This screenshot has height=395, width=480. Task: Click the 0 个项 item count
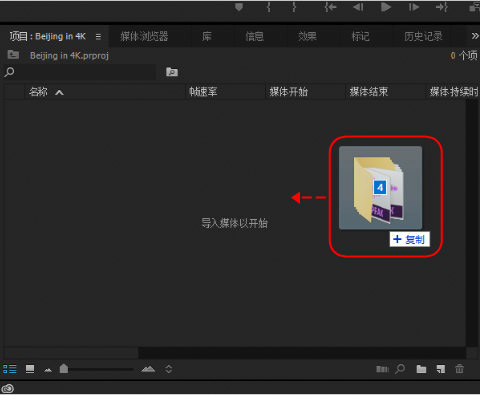point(464,55)
